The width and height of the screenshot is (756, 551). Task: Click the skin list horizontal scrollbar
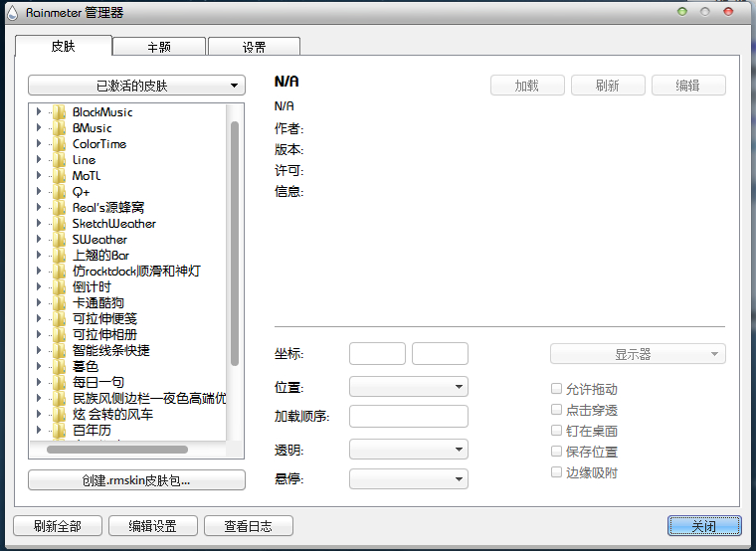(x=117, y=450)
